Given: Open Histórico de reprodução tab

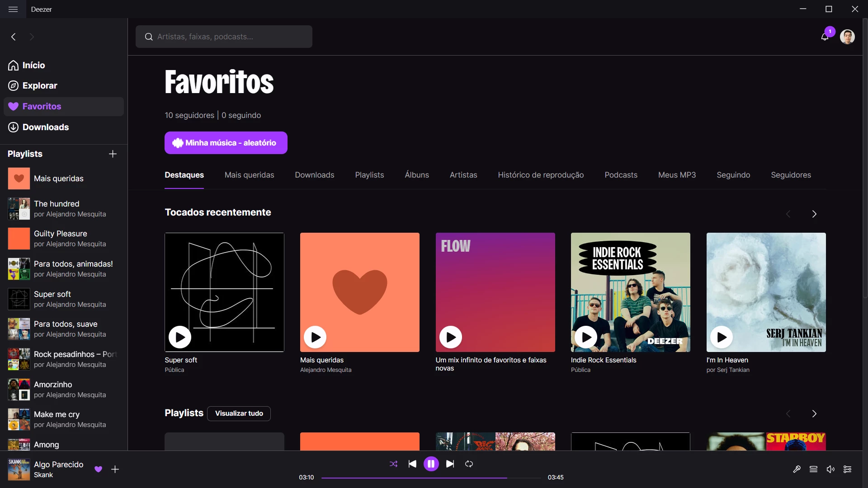Looking at the screenshot, I should pyautogui.click(x=541, y=175).
